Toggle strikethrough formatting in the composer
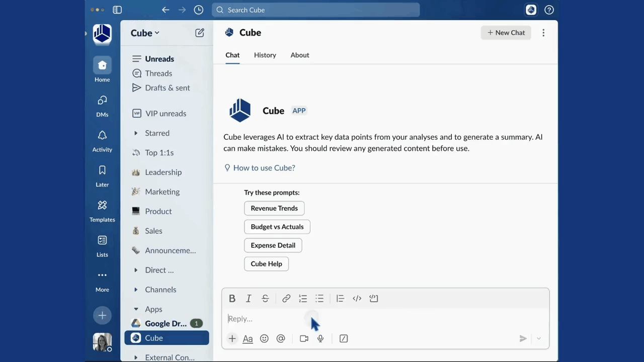Viewport: 644px width, 362px height. coord(265,298)
